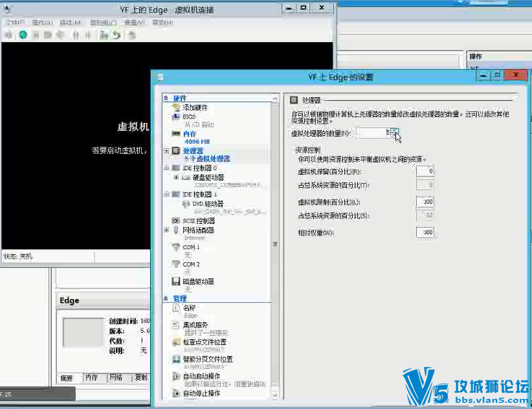Click the virtual processor count spinner arrows
532x409 pixels.
[x=394, y=133]
